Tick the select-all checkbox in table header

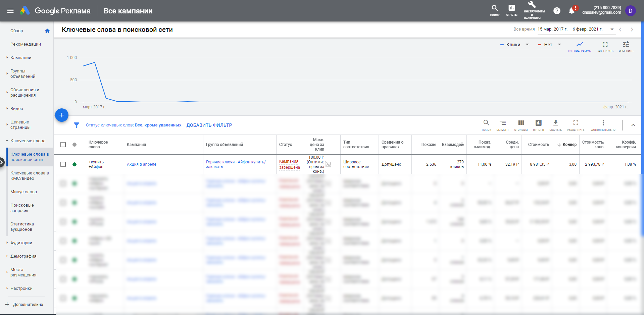click(63, 145)
